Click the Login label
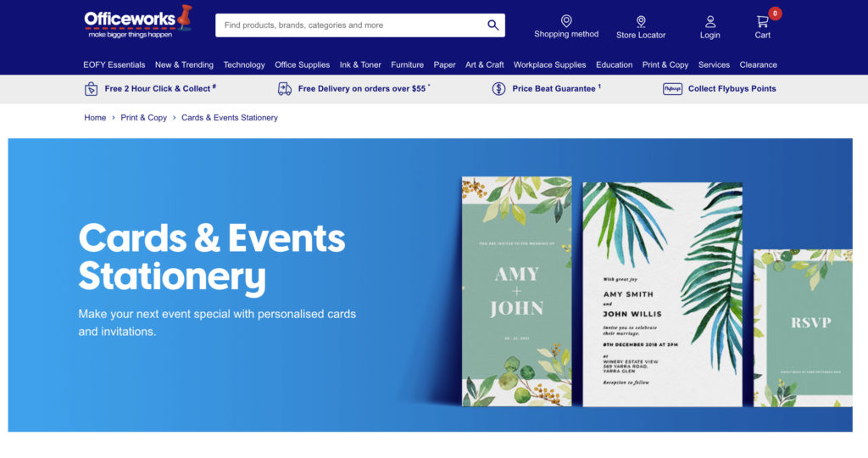868x458 pixels. click(x=709, y=35)
